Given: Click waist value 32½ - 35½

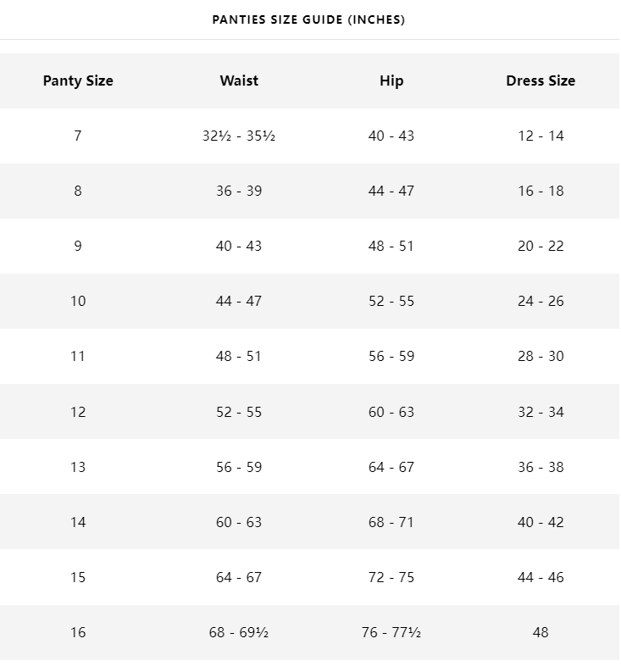Looking at the screenshot, I should (239, 136).
